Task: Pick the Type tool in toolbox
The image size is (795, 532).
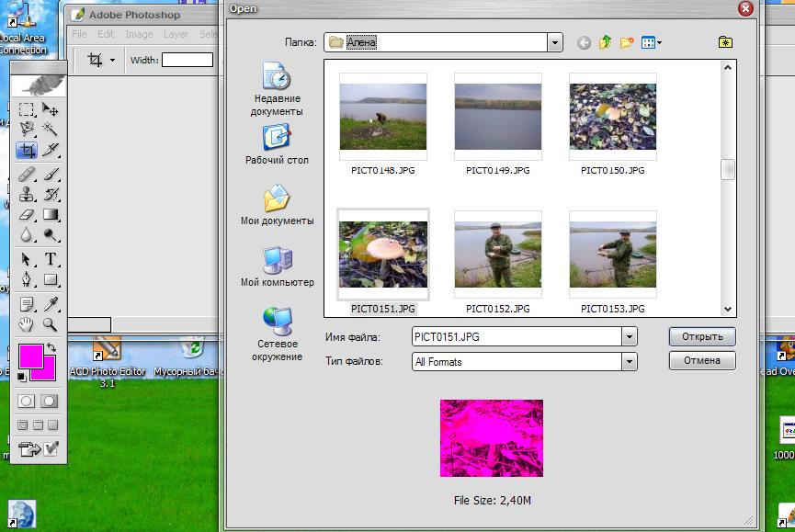Action: coord(51,259)
